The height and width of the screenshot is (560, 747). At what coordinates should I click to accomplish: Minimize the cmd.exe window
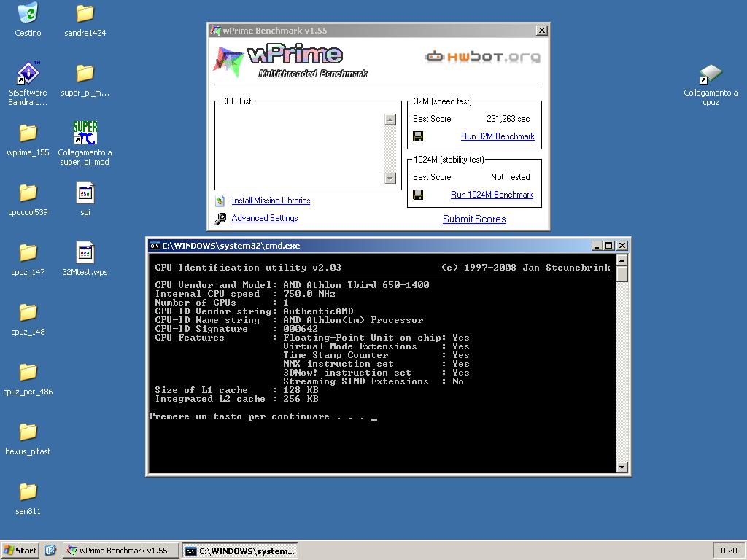(x=597, y=246)
